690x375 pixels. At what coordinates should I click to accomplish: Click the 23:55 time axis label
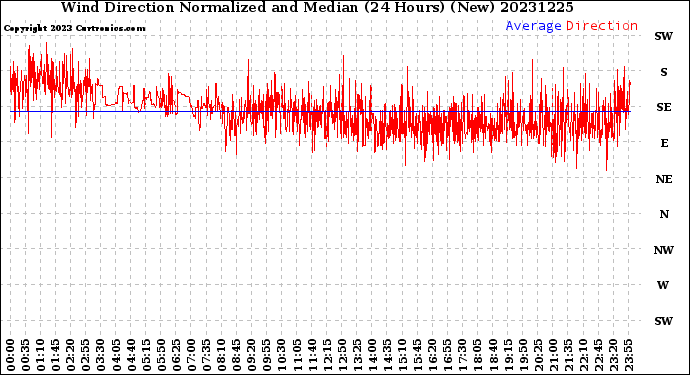(628, 355)
